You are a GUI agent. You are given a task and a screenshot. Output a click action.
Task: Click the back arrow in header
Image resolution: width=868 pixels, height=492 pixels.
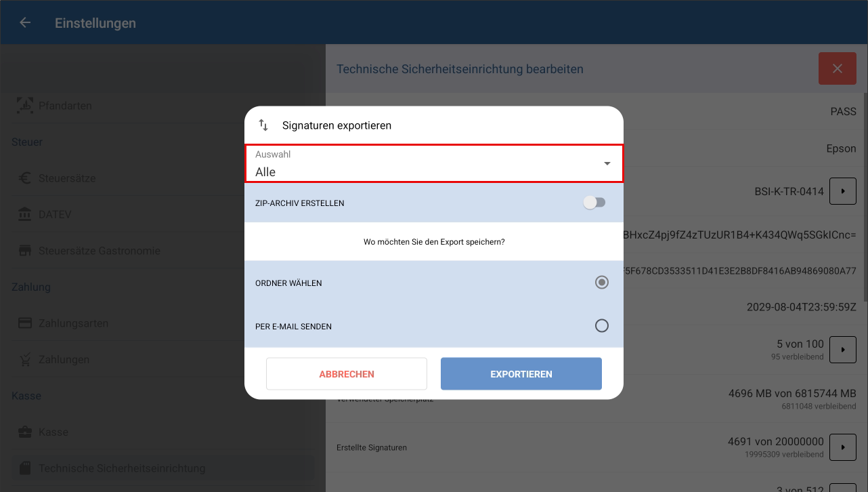pyautogui.click(x=25, y=23)
